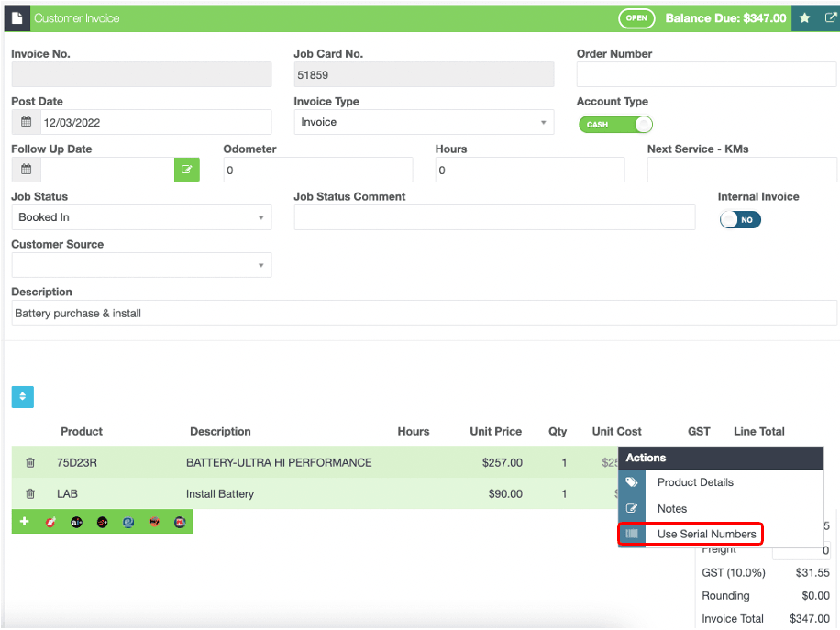Delete the 75D23R line item
840x630 pixels.
[x=30, y=462]
